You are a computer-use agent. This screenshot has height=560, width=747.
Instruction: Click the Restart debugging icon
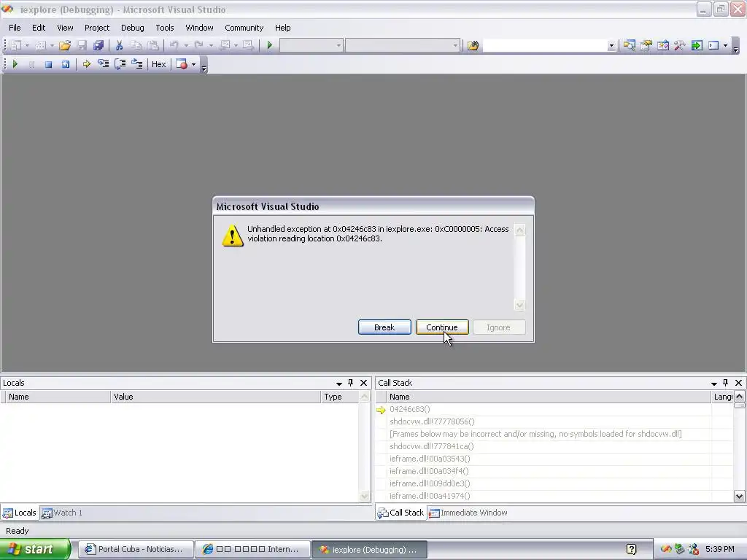click(x=65, y=64)
